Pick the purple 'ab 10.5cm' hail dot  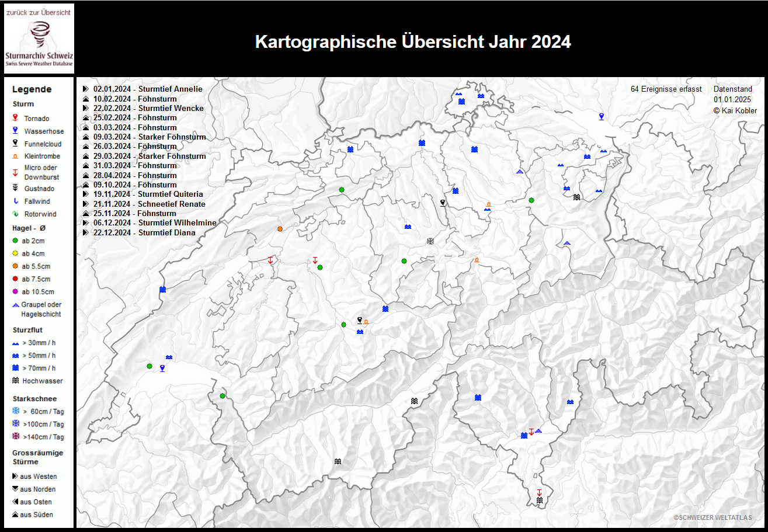click(x=15, y=292)
